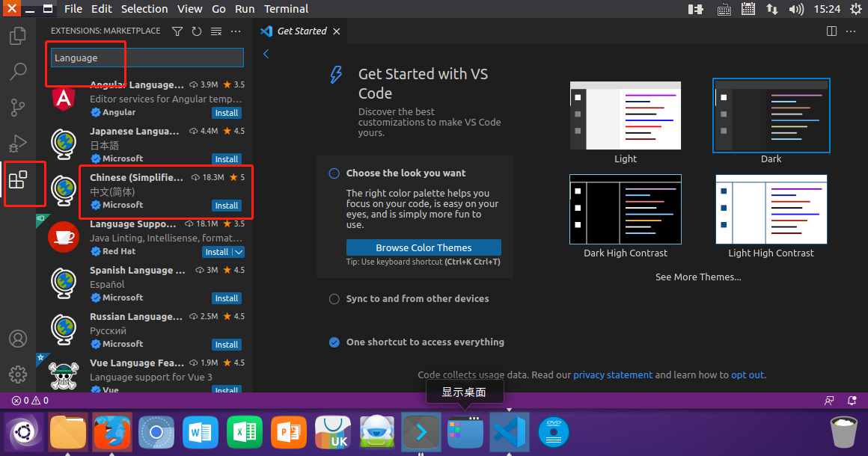868x456 pixels.
Task: Filter extensions with the funnel icon
Action: [x=177, y=31]
